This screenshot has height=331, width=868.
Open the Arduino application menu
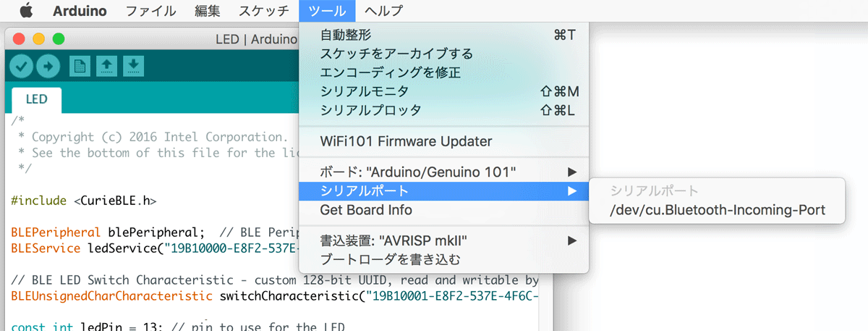pyautogui.click(x=80, y=10)
